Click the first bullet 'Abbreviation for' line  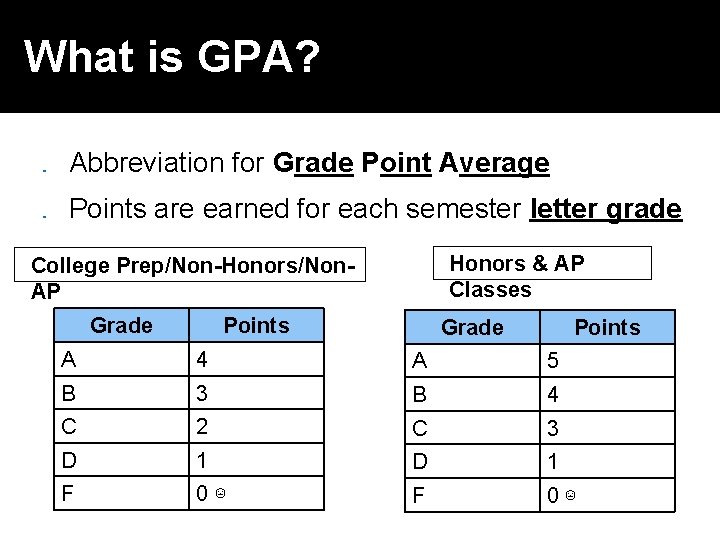point(309,163)
